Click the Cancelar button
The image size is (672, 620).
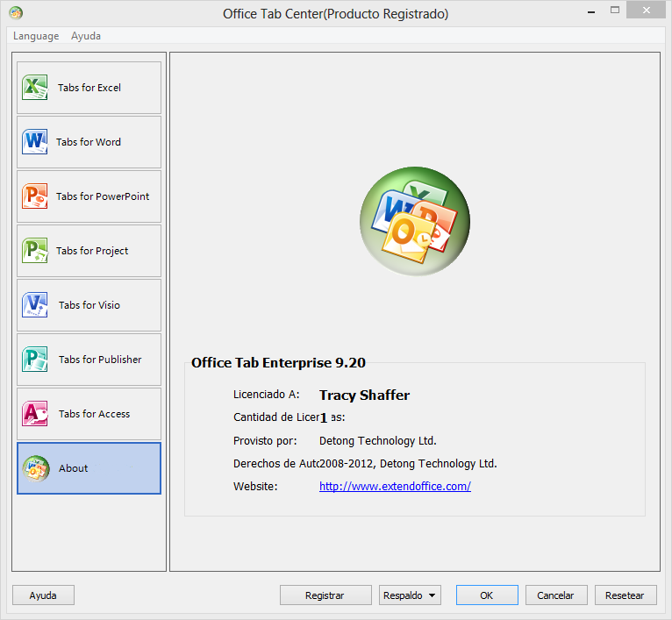(556, 595)
